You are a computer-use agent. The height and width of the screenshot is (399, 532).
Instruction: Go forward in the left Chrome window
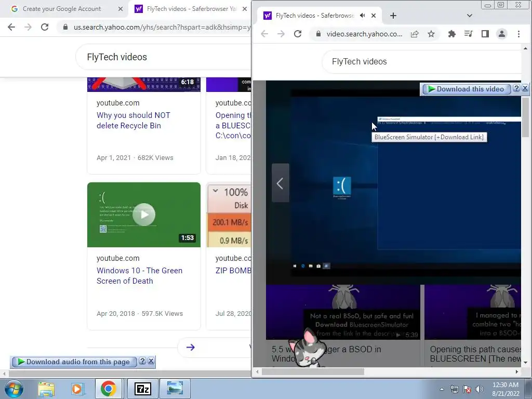pyautogui.click(x=28, y=27)
